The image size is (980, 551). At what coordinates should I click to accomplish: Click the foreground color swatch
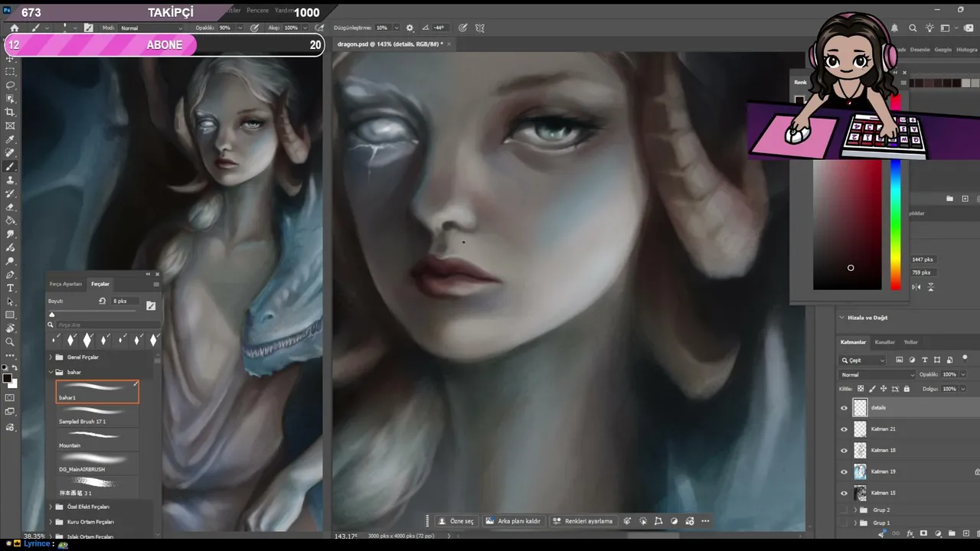(7, 379)
